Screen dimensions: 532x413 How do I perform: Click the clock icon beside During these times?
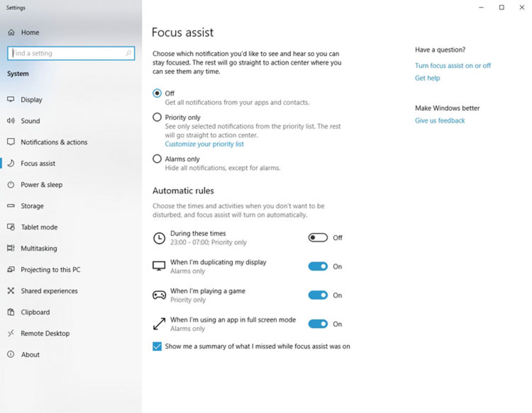coord(159,238)
